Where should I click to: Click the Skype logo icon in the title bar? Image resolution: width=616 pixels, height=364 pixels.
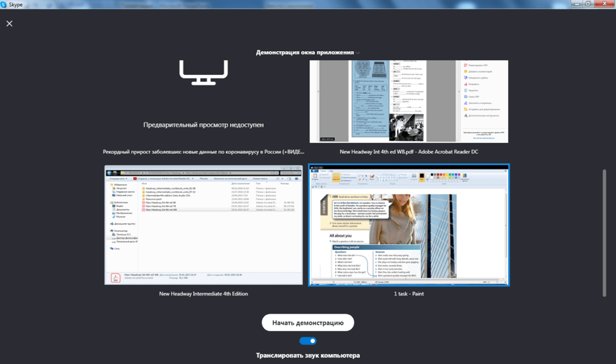[4, 4]
